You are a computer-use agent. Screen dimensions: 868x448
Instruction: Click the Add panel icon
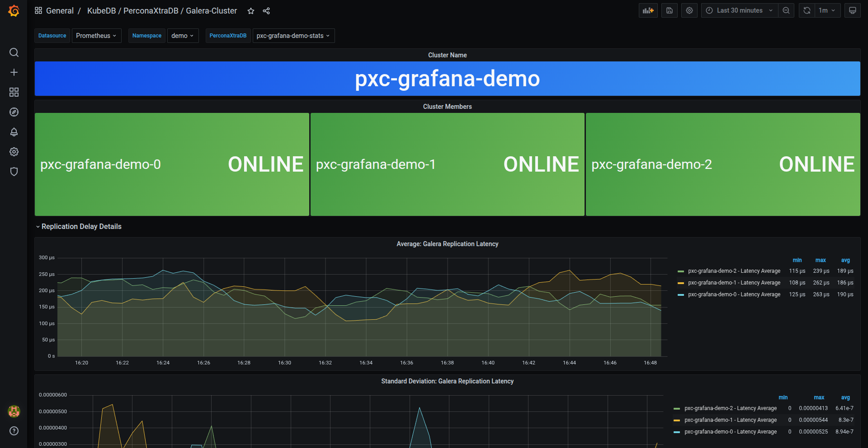click(648, 10)
